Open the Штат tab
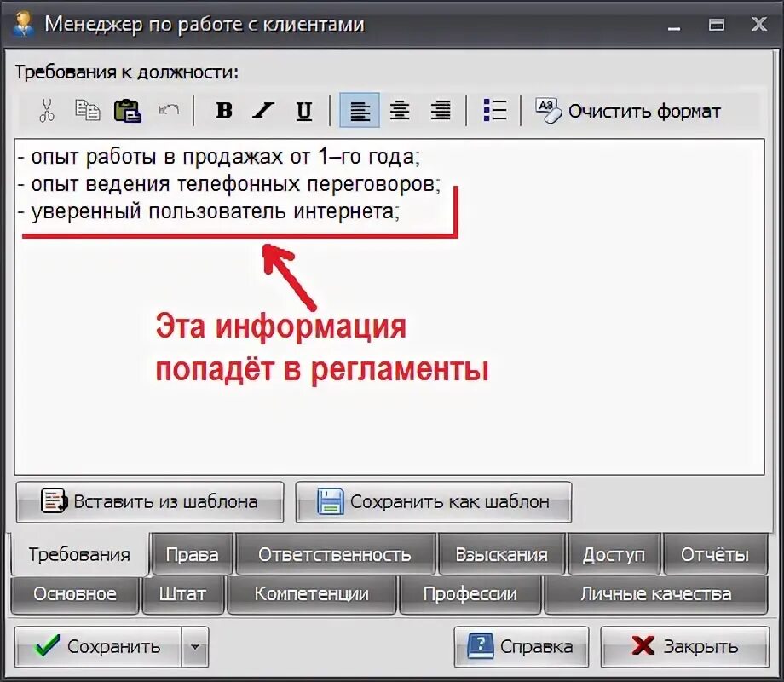Viewport: 784px width, 682px height. (182, 594)
